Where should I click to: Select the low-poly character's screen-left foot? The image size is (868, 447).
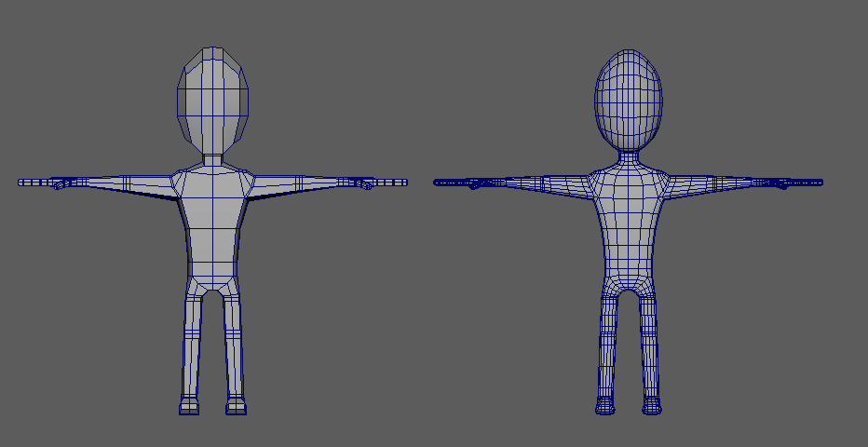click(189, 406)
